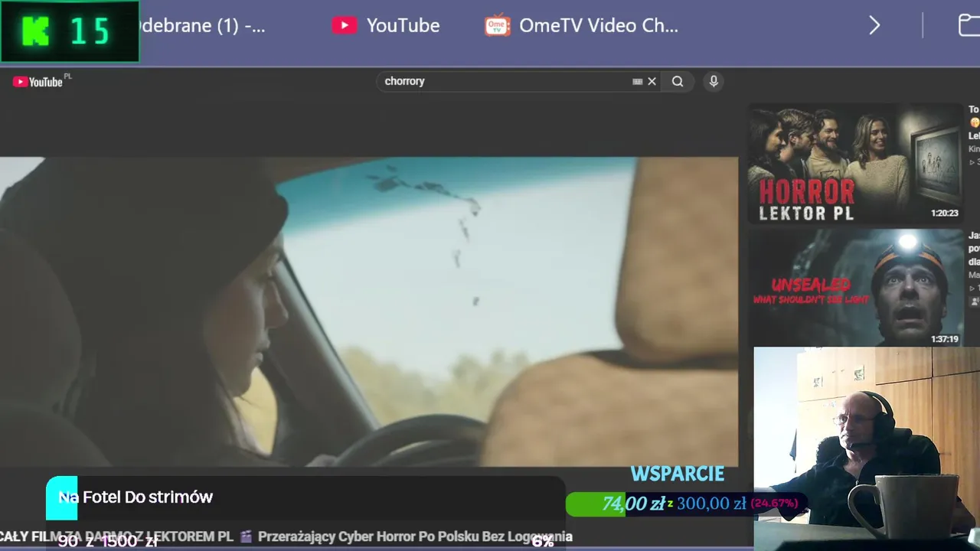Click the YouTube logo on the page
This screenshot has height=551, width=980.
pyautogui.click(x=38, y=82)
